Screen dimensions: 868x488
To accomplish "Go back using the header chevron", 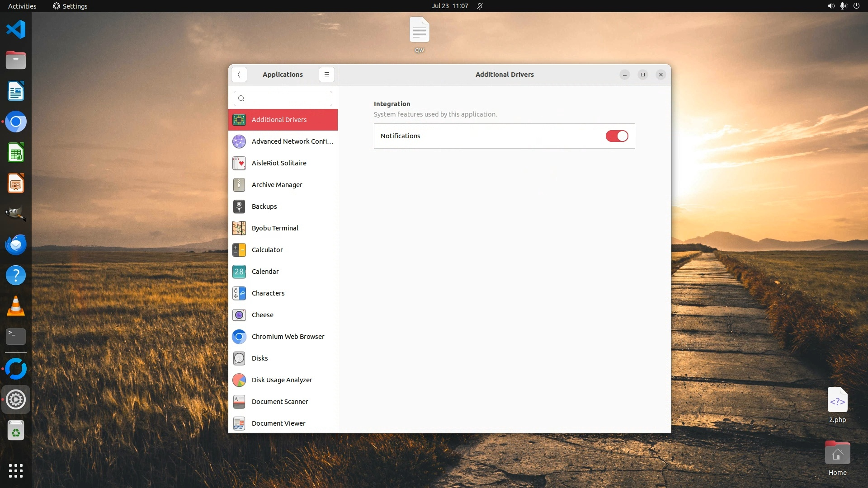I will click(239, 75).
